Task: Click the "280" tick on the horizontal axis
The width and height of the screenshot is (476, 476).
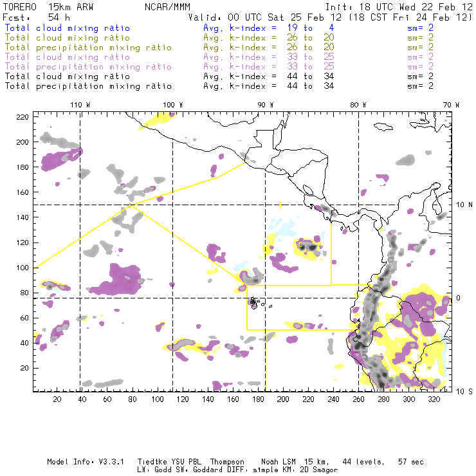Action: coord(383,399)
